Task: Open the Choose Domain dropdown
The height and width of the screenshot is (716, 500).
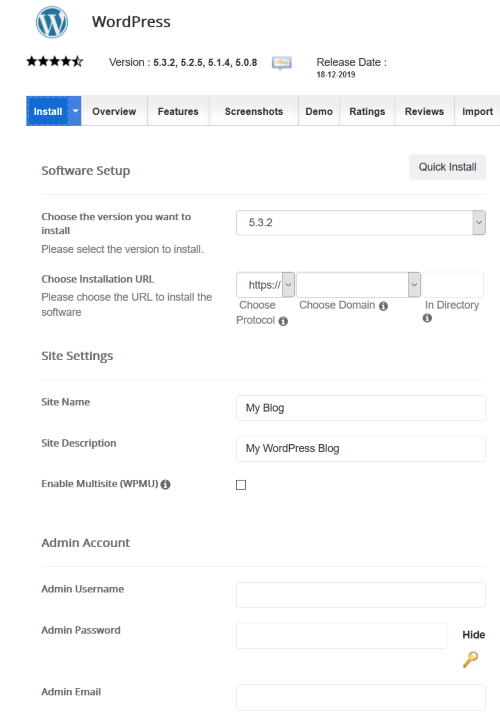Action: pos(358,285)
